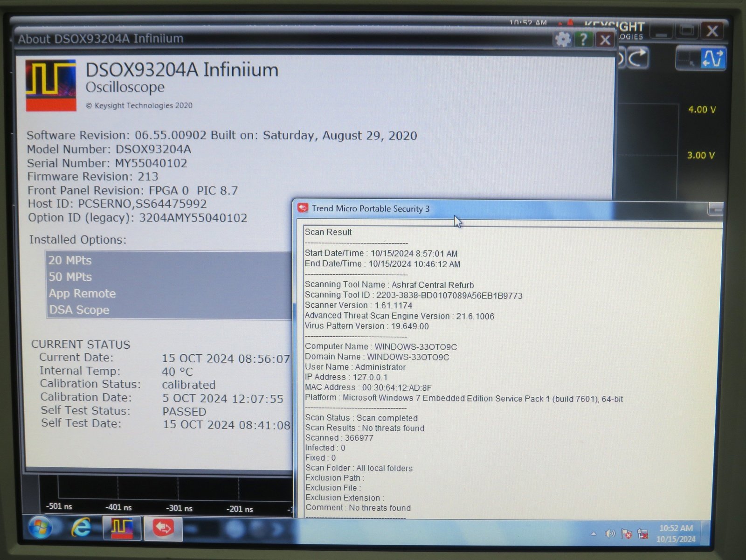Minimize the Keysight oscilloscope main window

point(661,32)
